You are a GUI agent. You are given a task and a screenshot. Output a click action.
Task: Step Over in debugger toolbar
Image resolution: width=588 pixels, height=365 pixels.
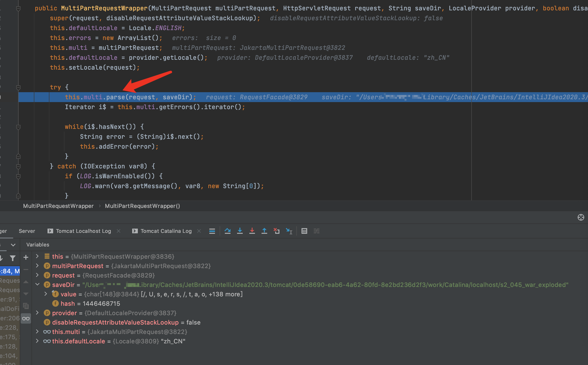tap(227, 231)
